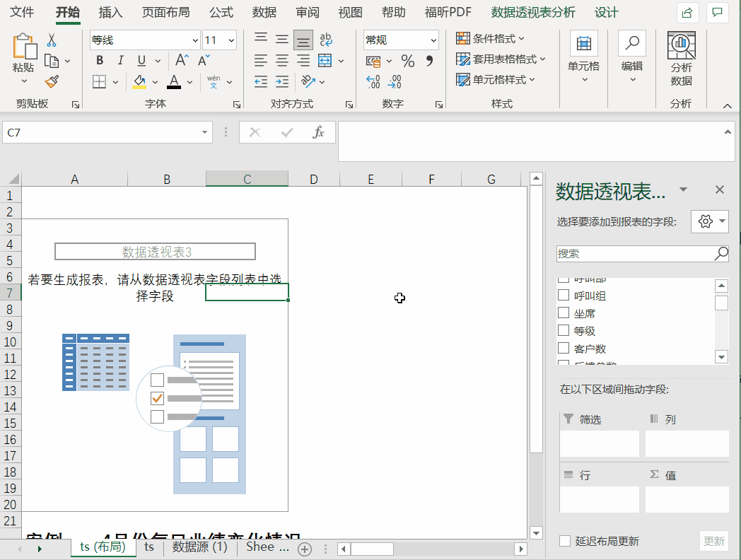Screen dimensions: 741x560
Task: Click the Share icon at top right
Action: [x=687, y=13]
